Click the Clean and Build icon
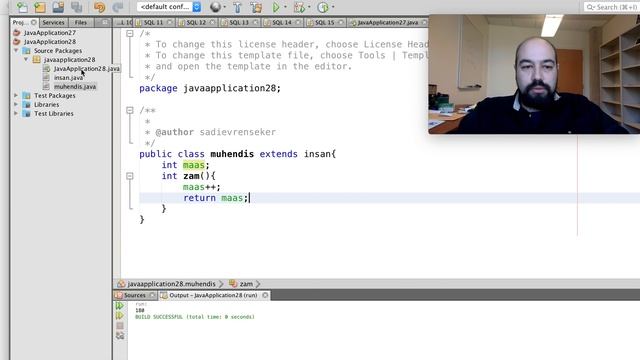 click(256, 7)
